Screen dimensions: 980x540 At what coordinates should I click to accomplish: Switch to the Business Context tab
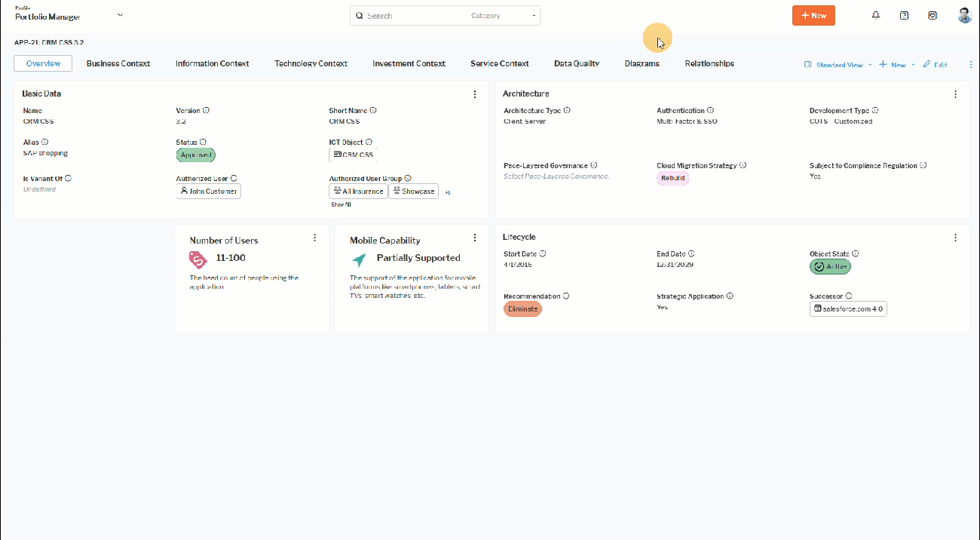[x=118, y=63]
